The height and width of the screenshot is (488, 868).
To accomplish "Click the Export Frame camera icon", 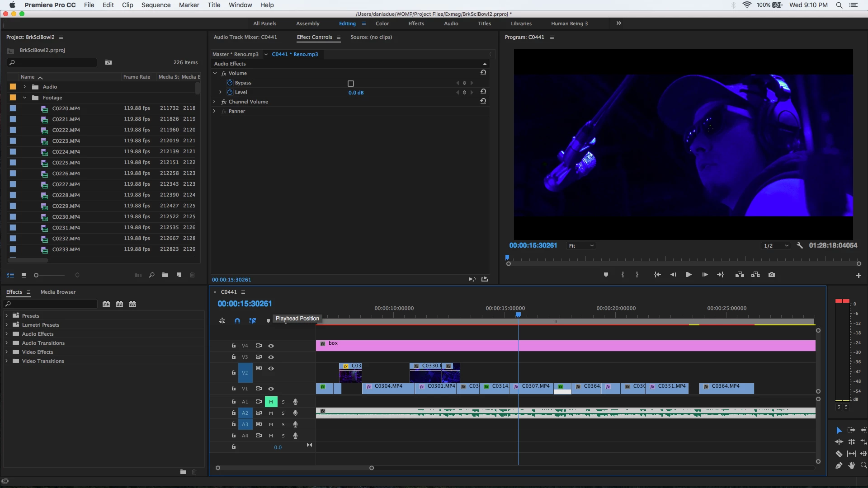I will [x=772, y=275].
